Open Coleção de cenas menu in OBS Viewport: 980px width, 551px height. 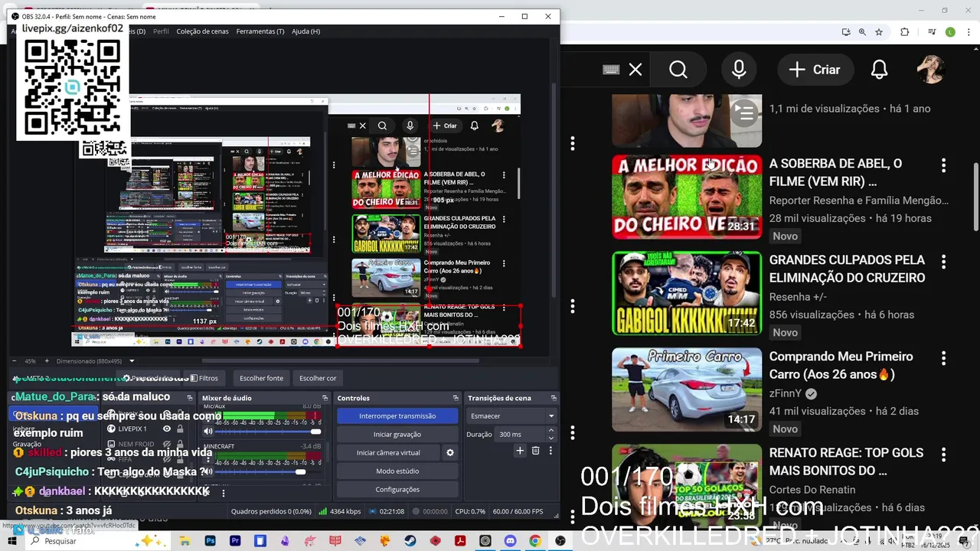coord(202,31)
